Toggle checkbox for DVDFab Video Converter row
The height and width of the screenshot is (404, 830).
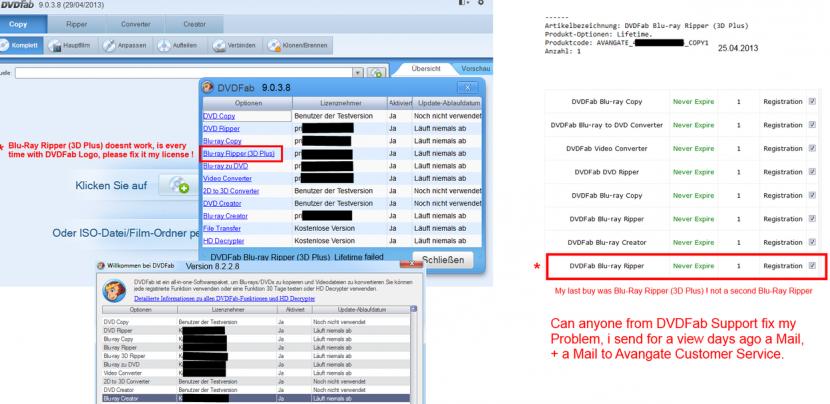coord(812,148)
